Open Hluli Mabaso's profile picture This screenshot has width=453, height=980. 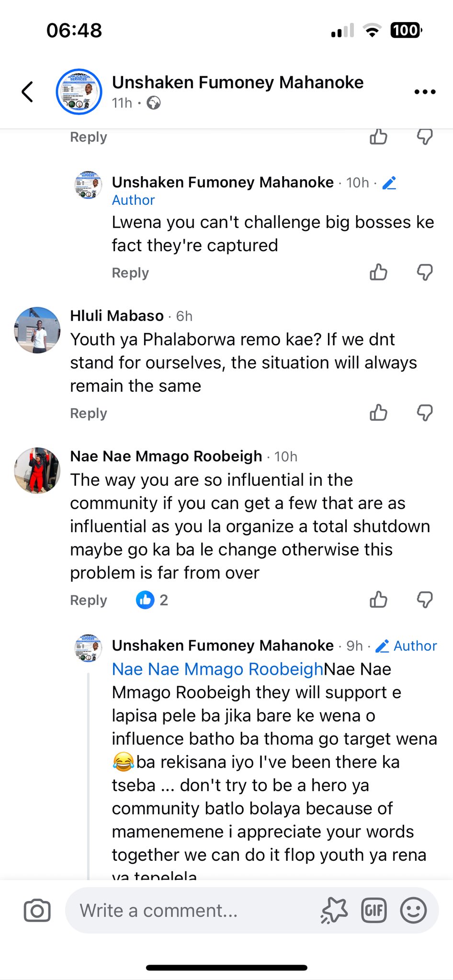click(37, 330)
